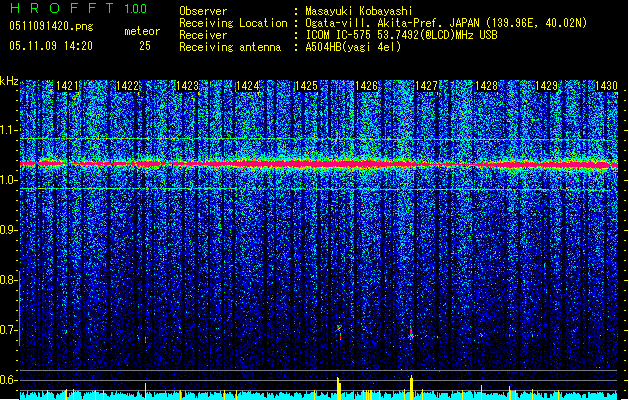Viewport: 629px width, 400px height.
Task: Click the 1421 time marker
Action: [x=67, y=86]
